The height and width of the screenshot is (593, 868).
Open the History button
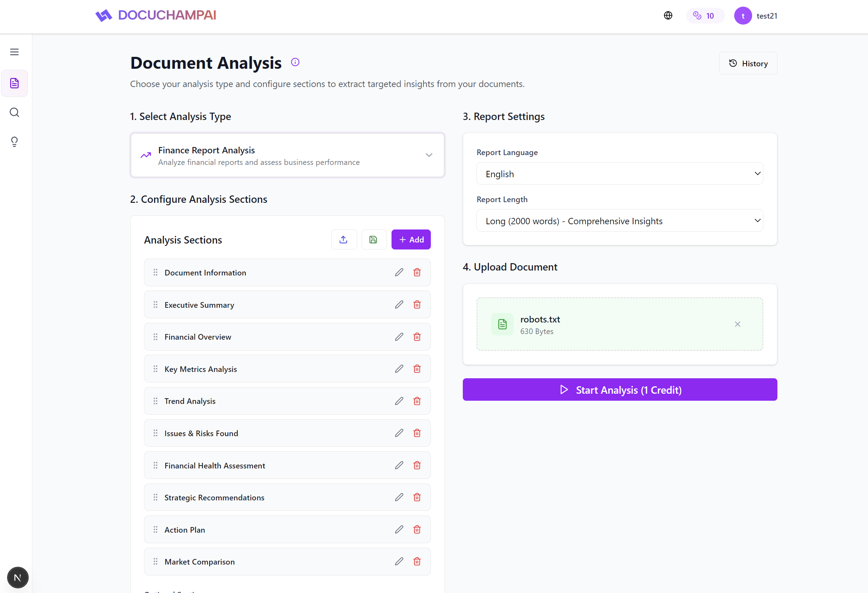tap(748, 63)
